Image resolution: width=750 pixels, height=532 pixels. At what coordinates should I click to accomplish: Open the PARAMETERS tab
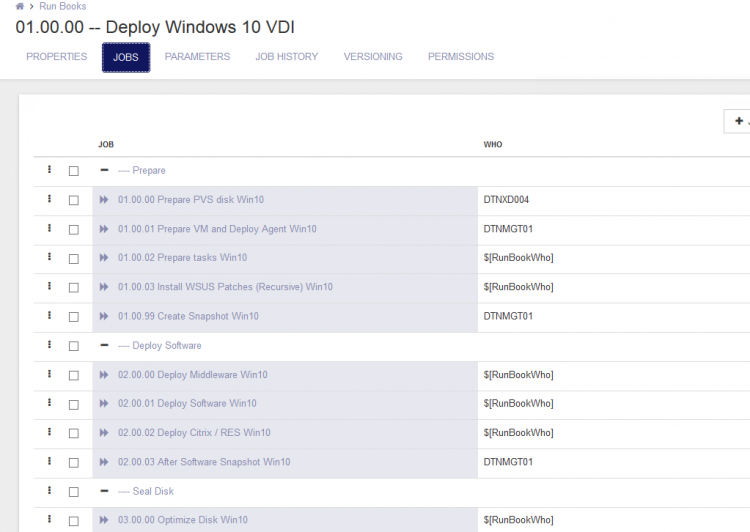tap(197, 57)
